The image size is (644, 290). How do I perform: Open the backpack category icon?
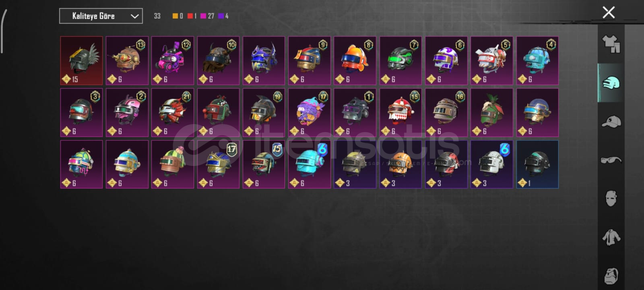pos(611,276)
